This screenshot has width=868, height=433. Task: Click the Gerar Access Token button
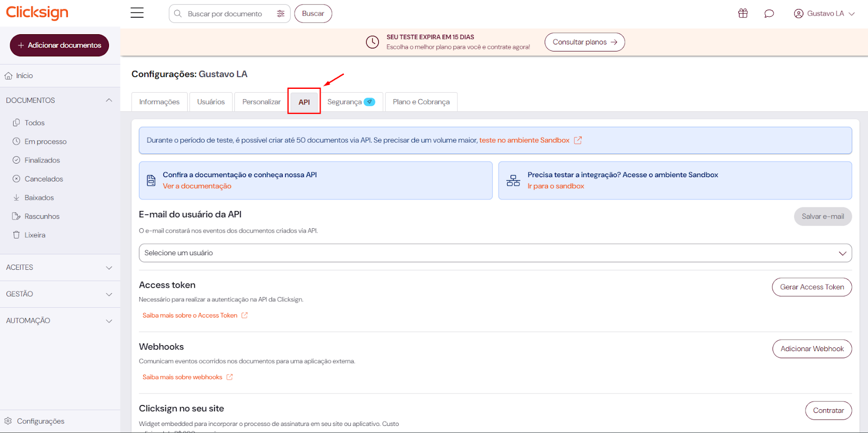tap(812, 287)
